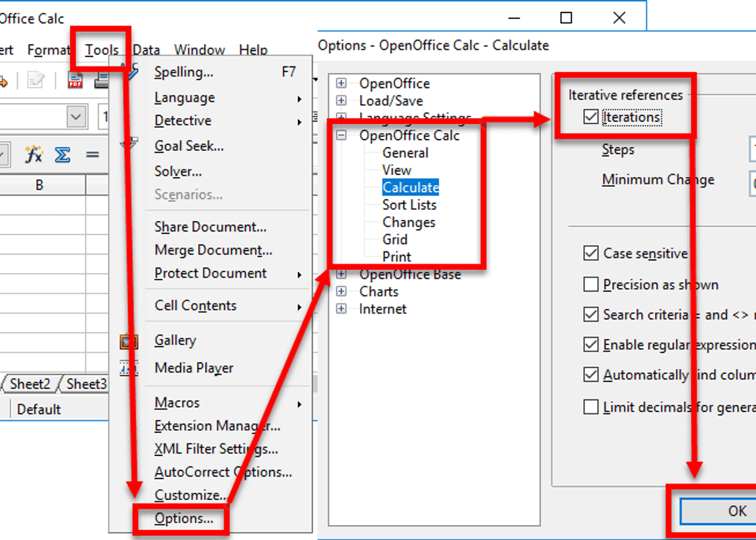This screenshot has height=540, width=756.
Task: Uncheck the Case sensitive option
Action: coord(591,254)
